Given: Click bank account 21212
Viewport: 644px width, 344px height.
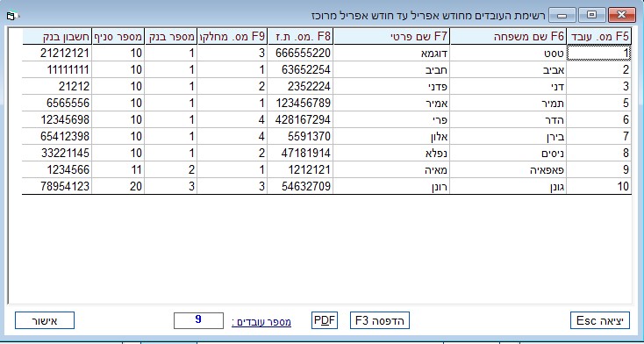Looking at the screenshot, I should pyautogui.click(x=57, y=86).
